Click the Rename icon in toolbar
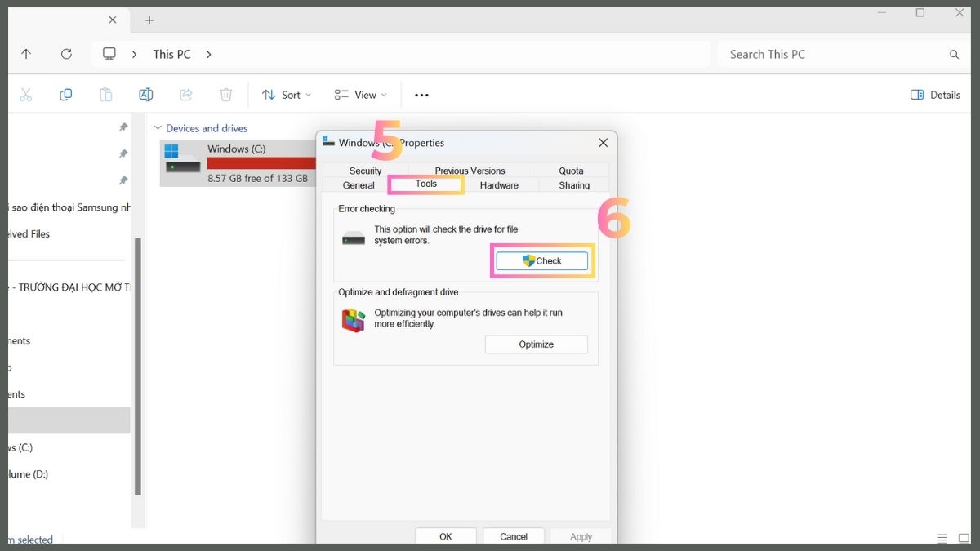The image size is (980, 551). point(146,95)
